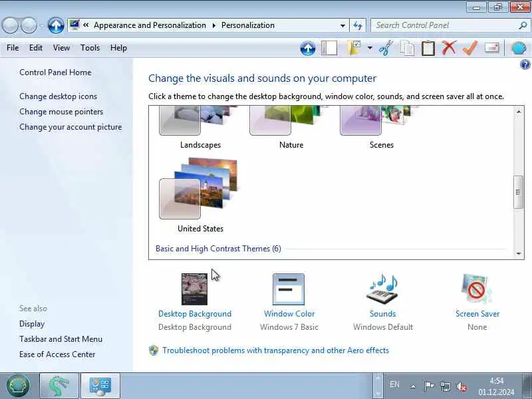Open the Personalization breadcrumb arrow
Image resolution: width=532 pixels, height=399 pixels.
click(x=213, y=25)
